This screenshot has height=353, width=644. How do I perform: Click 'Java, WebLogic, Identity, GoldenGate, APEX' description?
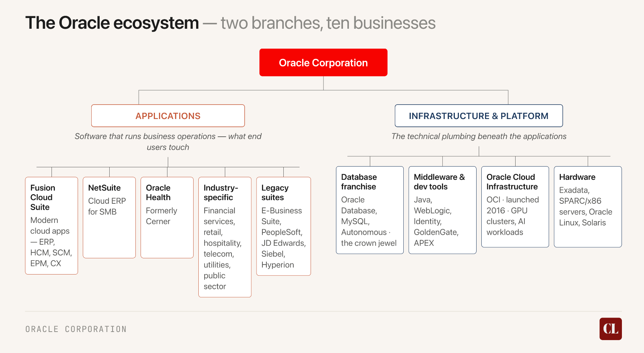[x=436, y=221]
